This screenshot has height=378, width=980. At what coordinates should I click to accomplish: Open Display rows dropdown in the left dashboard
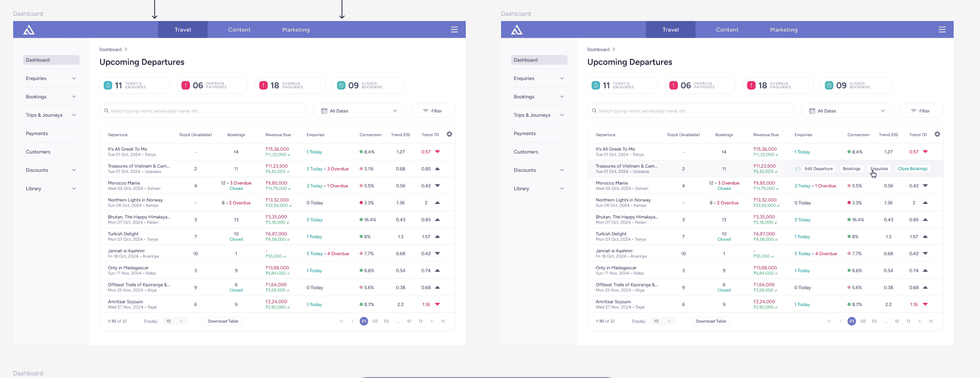[x=174, y=321]
